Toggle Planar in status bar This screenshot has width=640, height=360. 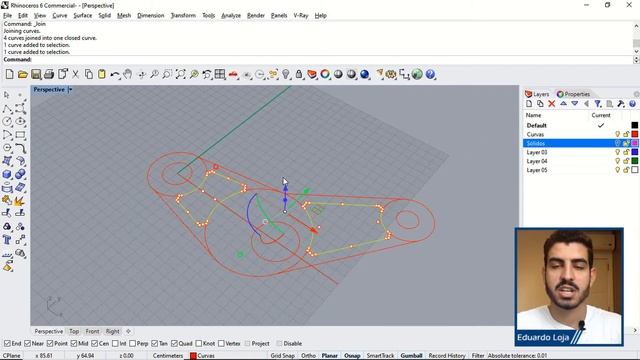click(330, 356)
